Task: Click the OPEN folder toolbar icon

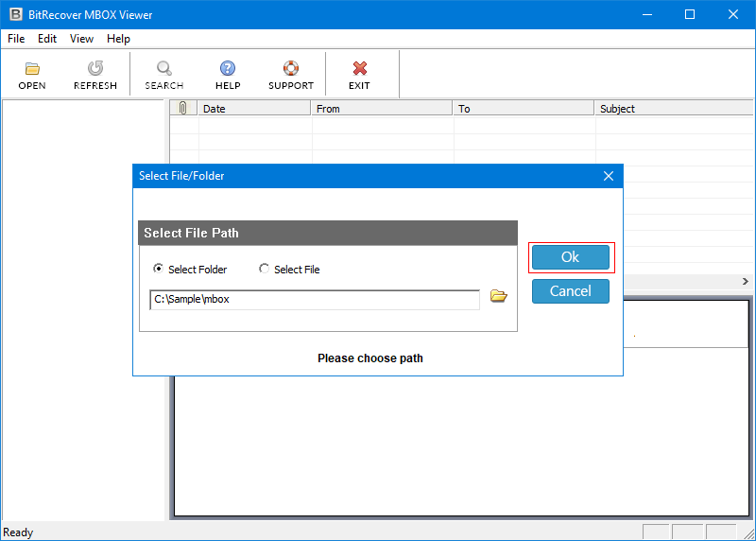Action: click(32, 69)
